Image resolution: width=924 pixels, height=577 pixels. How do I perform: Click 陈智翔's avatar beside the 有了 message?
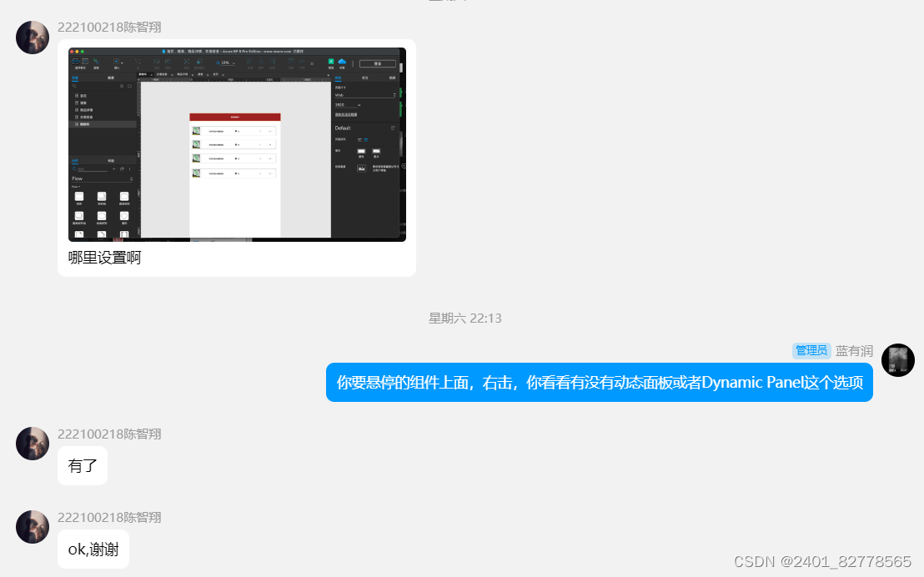point(33,444)
